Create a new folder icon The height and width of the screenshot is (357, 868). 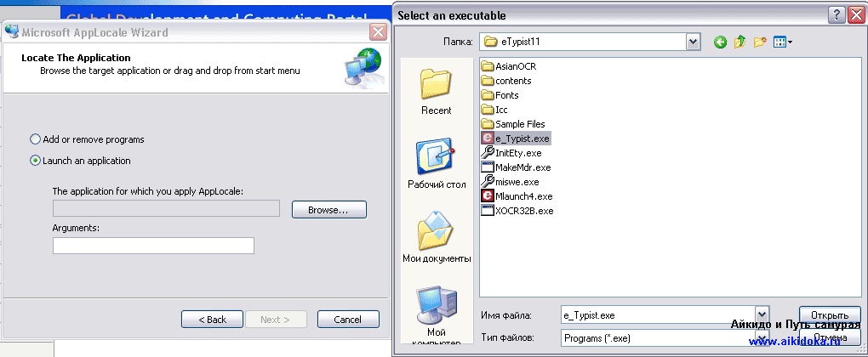click(x=760, y=42)
